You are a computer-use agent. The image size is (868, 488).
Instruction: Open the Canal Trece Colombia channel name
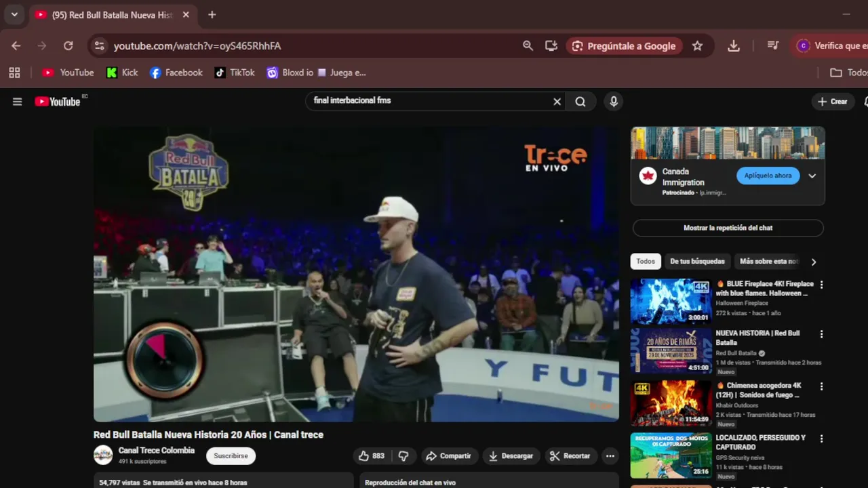[156, 450]
